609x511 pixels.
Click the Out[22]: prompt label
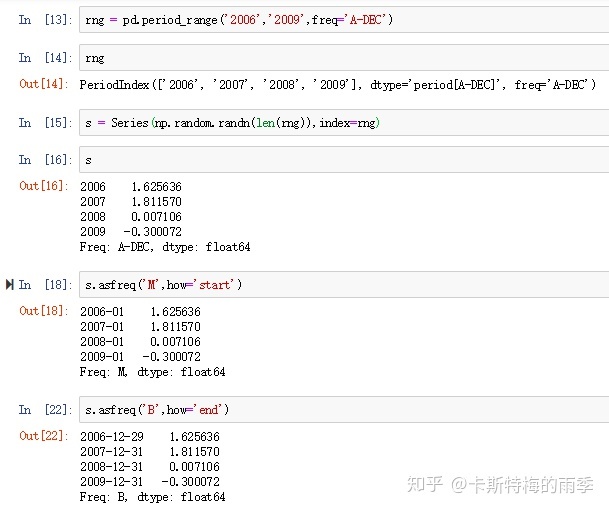click(44, 436)
